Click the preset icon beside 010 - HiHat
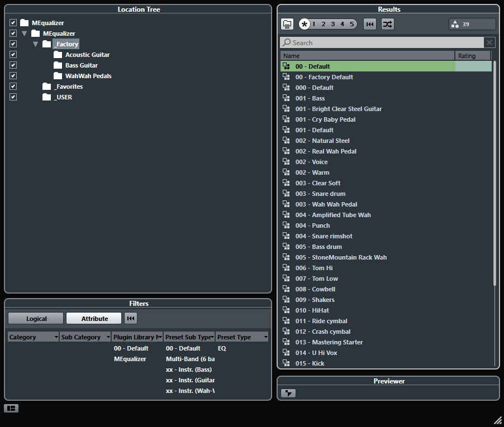The height and width of the screenshot is (427, 504). point(286,310)
